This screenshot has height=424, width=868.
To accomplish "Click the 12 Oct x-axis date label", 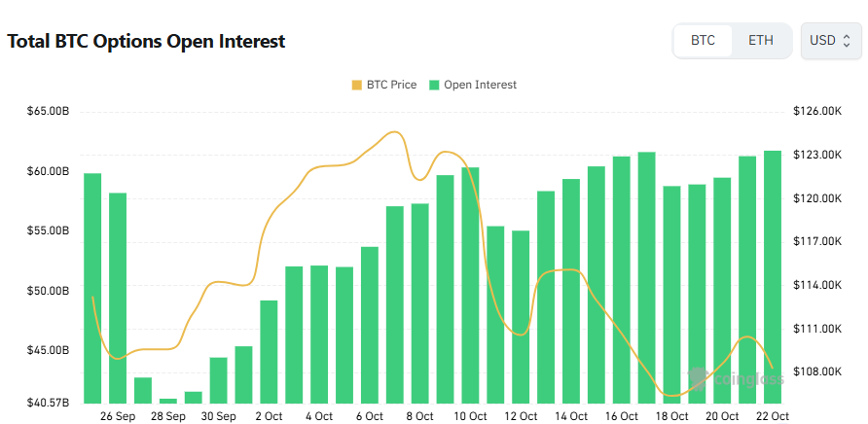I will pyautogui.click(x=521, y=416).
